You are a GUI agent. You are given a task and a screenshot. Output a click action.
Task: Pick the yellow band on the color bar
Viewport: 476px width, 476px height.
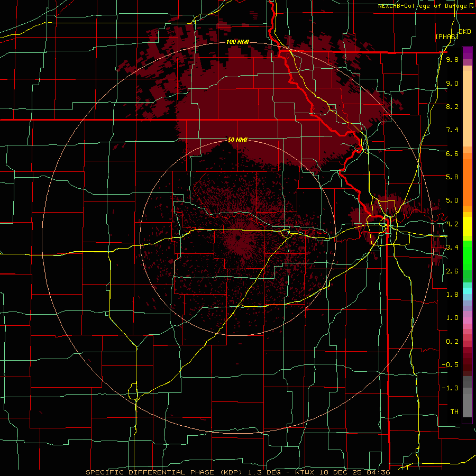click(x=467, y=226)
